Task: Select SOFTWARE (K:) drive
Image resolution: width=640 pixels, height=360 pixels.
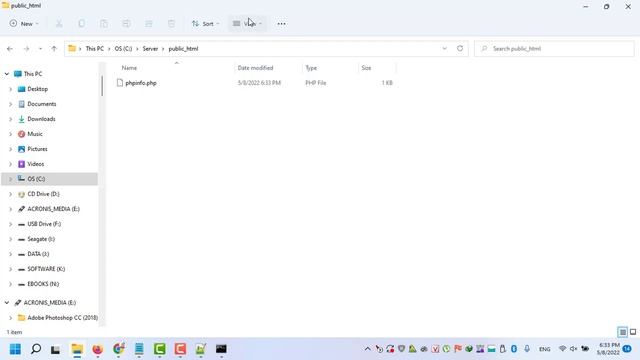Action: point(46,269)
